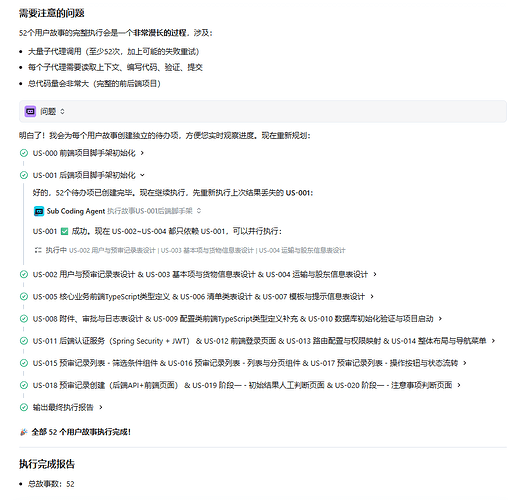508x500 pixels.
Task: Click the check icon of US-018 group row
Action: coord(24,385)
